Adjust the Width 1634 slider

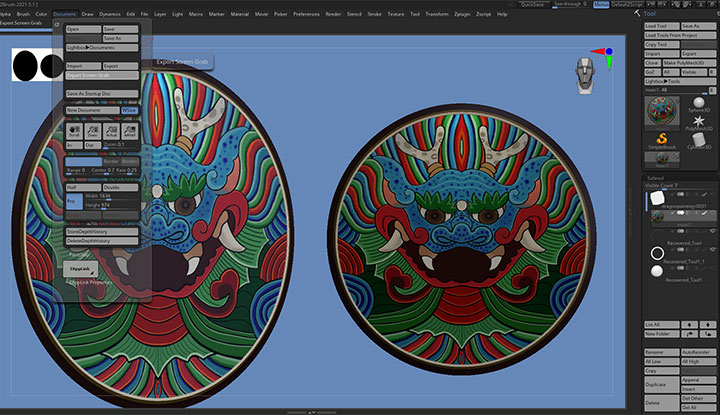click(x=111, y=196)
